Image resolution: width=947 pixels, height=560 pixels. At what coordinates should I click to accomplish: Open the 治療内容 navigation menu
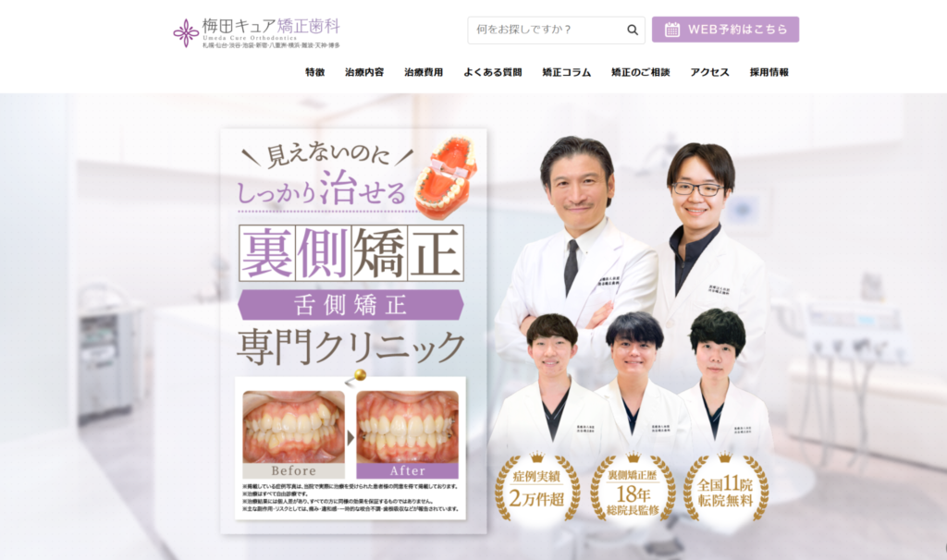coord(364,72)
